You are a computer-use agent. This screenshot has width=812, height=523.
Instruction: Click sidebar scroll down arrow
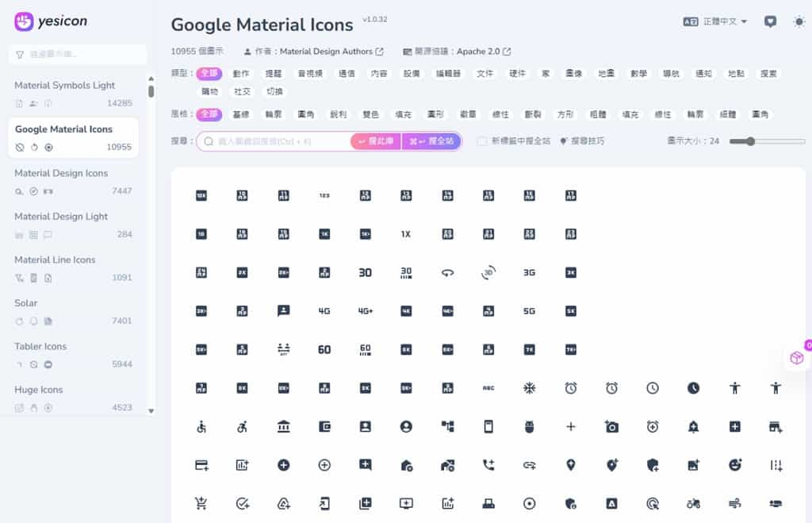151,411
